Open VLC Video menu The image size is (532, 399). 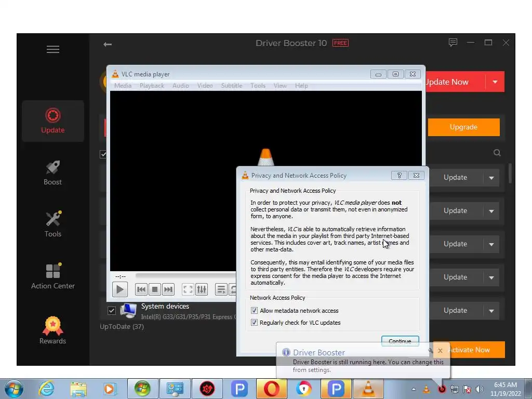pos(205,86)
